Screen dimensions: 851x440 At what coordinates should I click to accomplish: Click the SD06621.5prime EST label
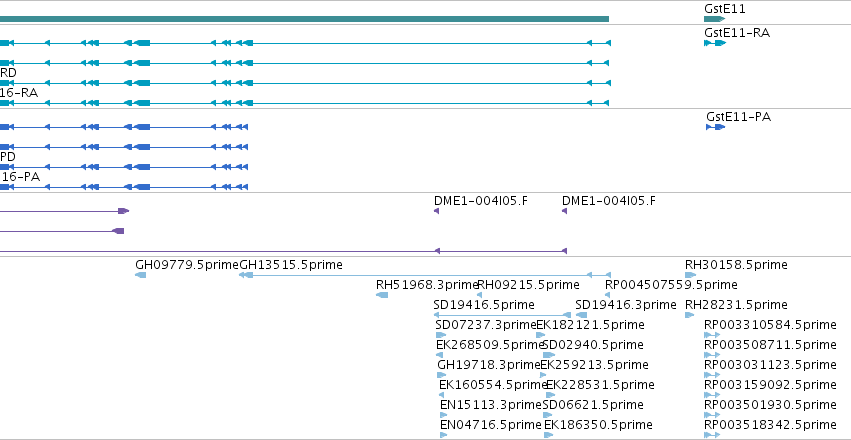pyautogui.click(x=593, y=405)
